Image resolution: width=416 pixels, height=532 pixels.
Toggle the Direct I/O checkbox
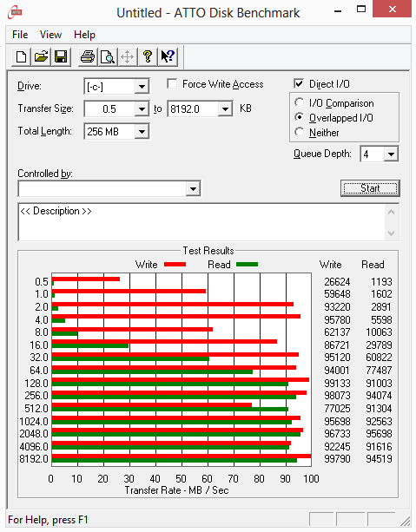point(299,84)
